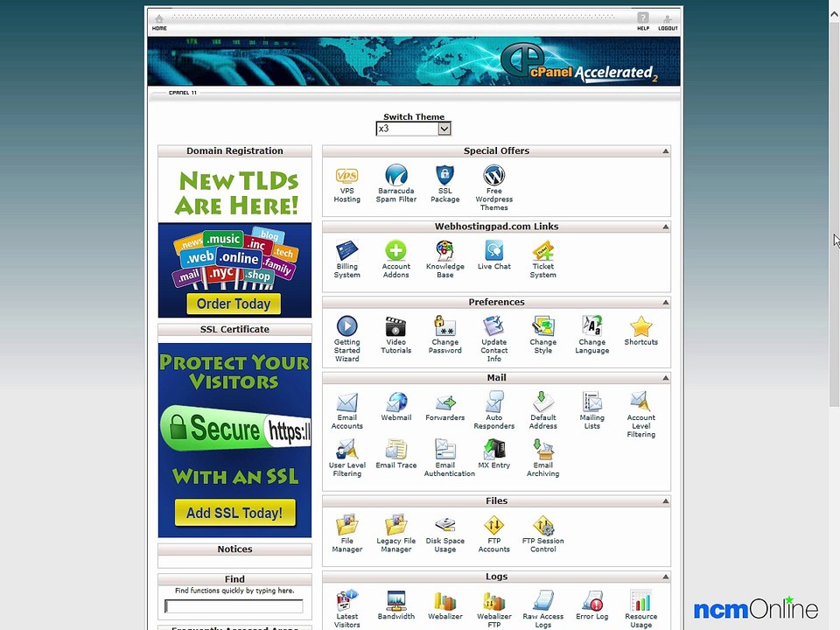Open MX Entry
Screen dimensions: 840x630
pos(493,455)
